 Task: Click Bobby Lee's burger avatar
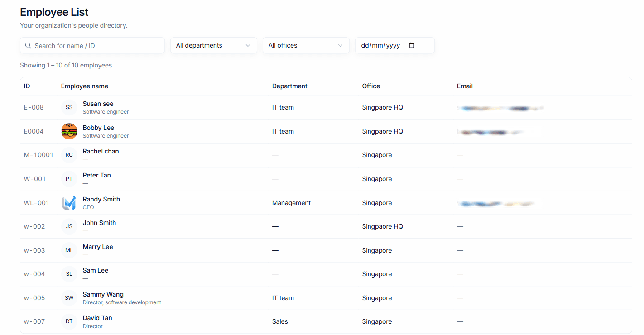click(69, 131)
